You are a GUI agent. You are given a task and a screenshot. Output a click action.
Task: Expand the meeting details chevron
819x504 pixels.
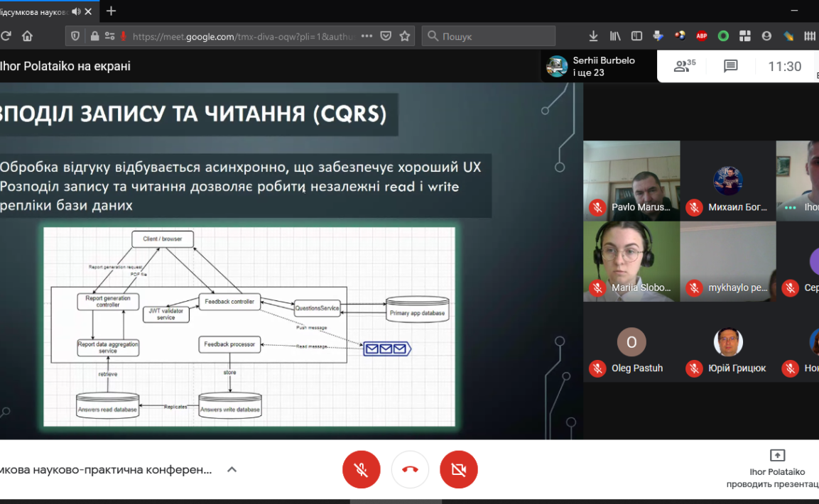point(232,469)
